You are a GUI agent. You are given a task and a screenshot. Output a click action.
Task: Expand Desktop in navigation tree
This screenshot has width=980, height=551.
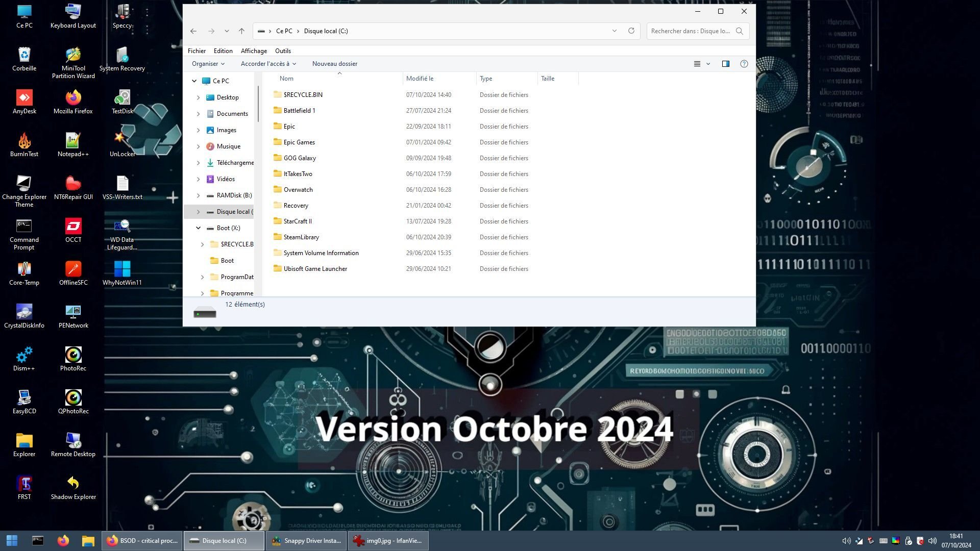tap(198, 97)
